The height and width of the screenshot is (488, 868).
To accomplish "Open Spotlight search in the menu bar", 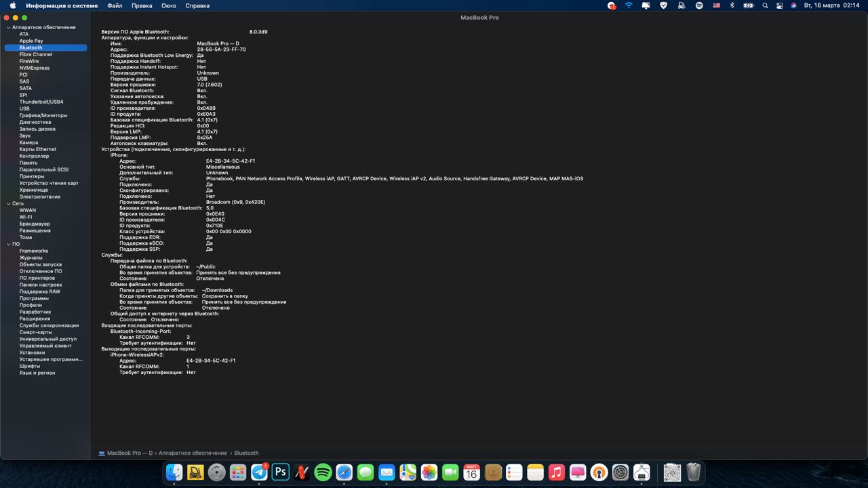I will point(765,5).
